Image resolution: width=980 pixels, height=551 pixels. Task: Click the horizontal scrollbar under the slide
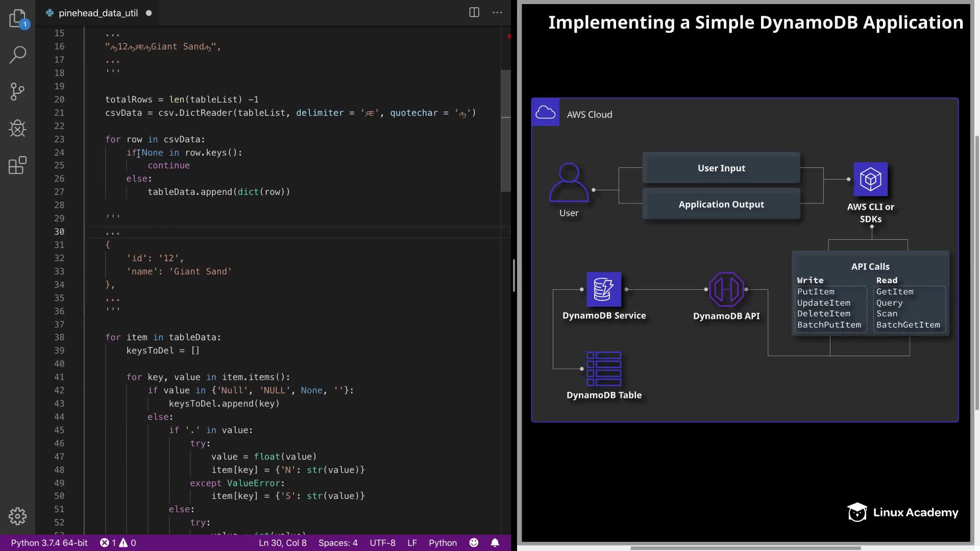[745, 548]
